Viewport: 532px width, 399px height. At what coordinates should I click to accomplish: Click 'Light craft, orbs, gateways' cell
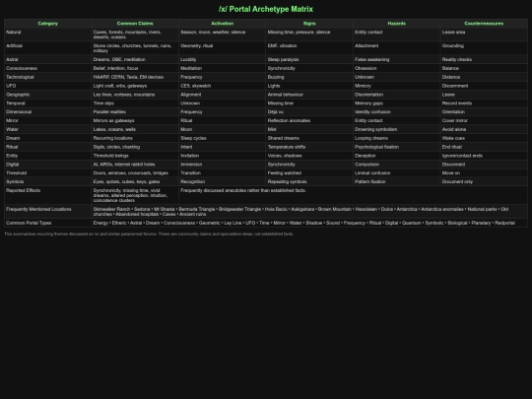(135, 86)
